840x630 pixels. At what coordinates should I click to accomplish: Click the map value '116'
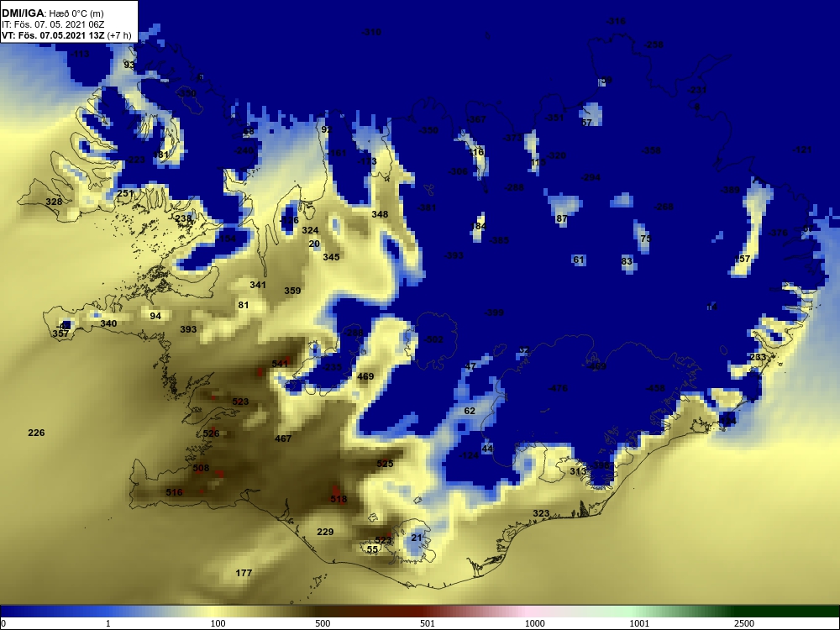point(476,152)
